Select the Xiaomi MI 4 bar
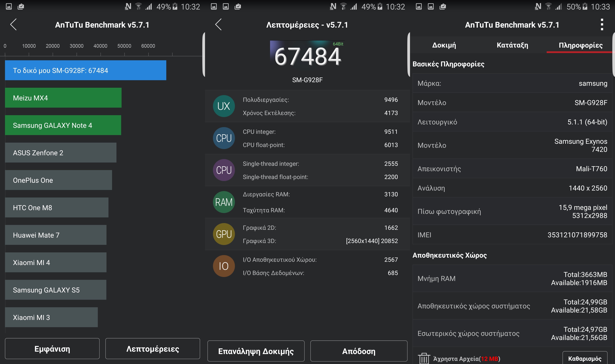 pyautogui.click(x=56, y=262)
